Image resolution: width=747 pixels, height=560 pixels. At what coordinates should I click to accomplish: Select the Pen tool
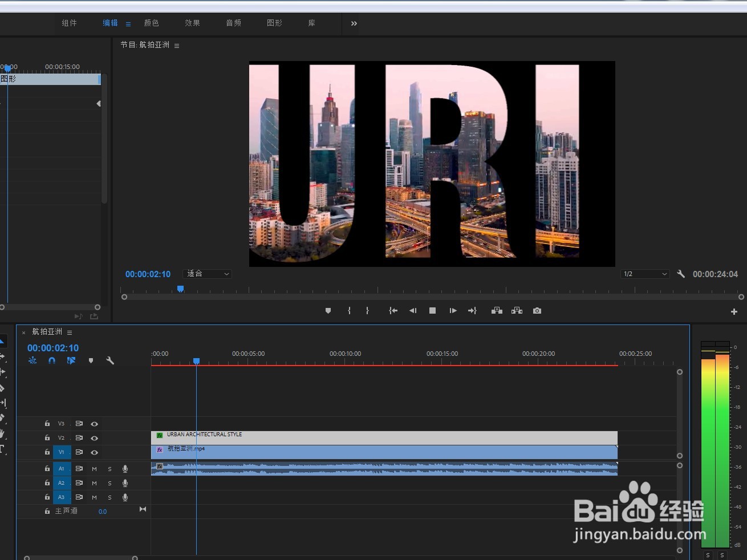point(2,418)
